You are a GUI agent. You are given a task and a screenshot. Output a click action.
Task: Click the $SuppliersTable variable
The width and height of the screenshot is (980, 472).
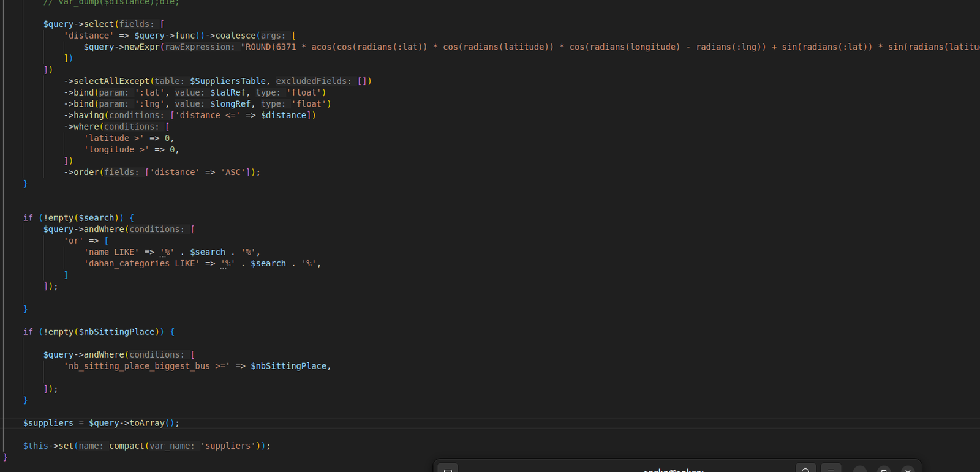point(228,81)
